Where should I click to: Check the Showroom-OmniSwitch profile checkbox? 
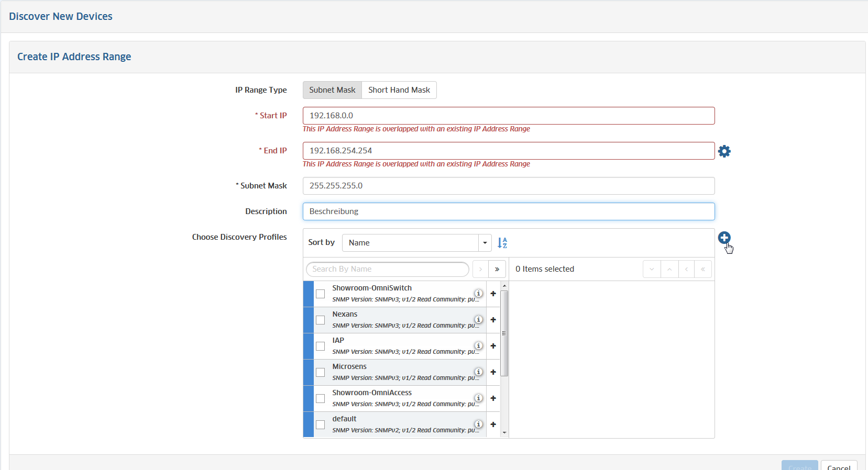pos(320,294)
